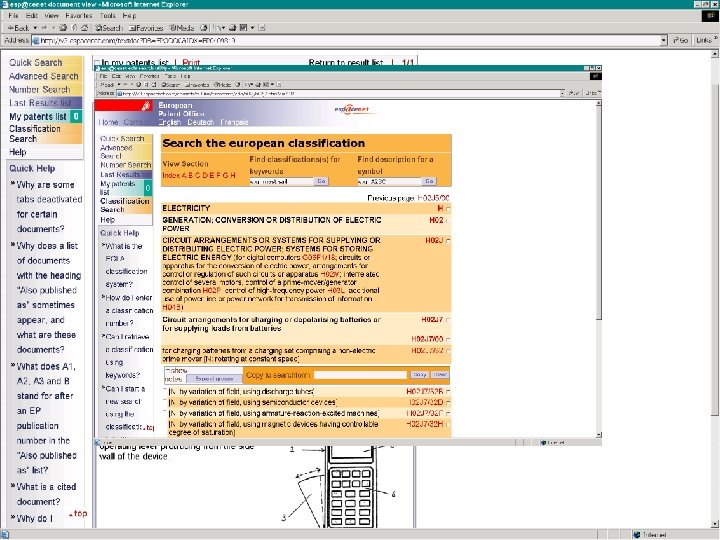Click the Internet zone icon in status bar

pyautogui.click(x=636, y=535)
